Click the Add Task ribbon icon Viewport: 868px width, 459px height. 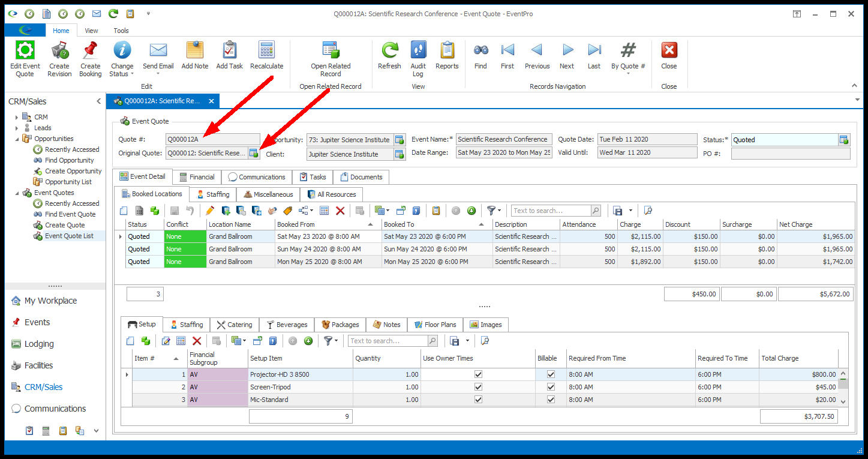pyautogui.click(x=230, y=50)
